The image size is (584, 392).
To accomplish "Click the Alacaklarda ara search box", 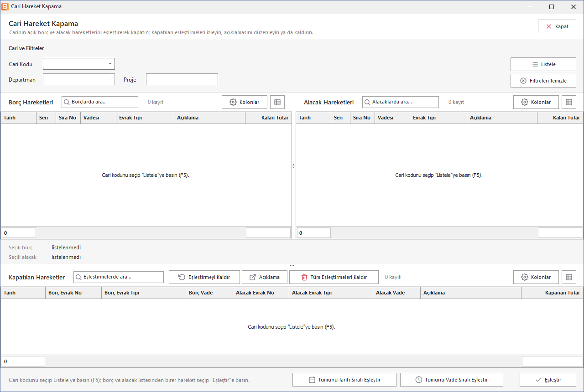I will [401, 102].
